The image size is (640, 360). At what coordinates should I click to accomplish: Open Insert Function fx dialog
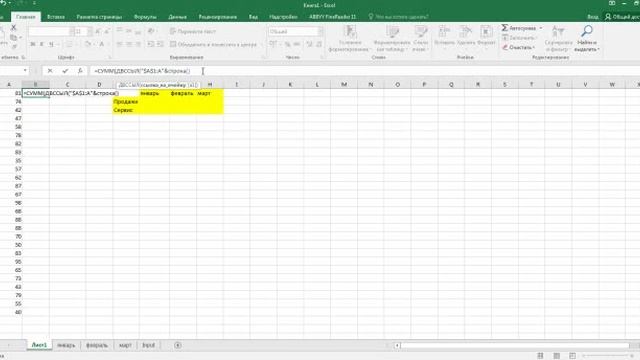[x=80, y=71]
